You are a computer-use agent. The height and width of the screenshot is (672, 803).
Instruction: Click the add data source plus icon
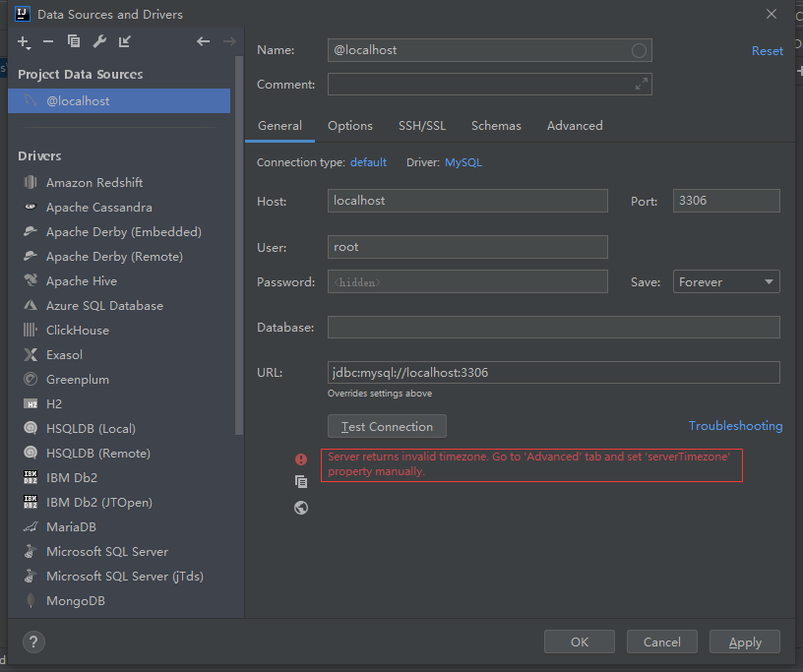coord(24,41)
